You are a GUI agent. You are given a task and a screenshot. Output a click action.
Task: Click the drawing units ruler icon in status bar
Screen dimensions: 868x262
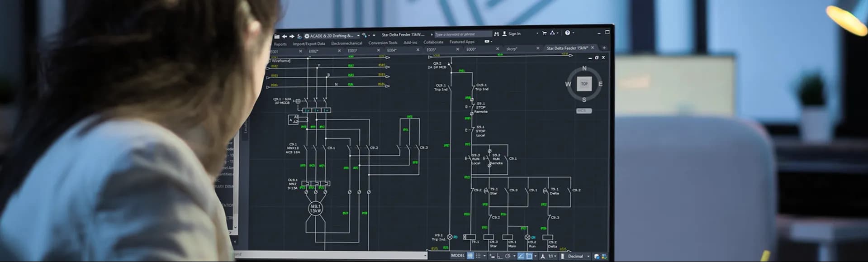(562, 256)
